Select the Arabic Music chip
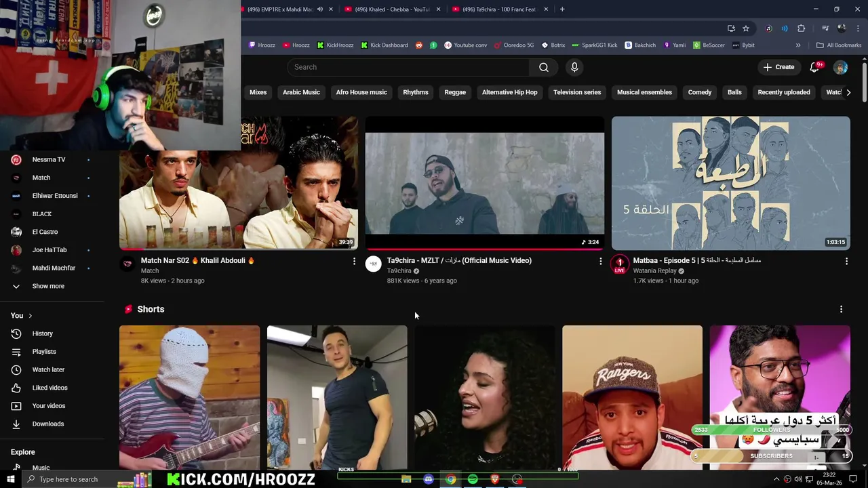868x488 pixels. [x=301, y=92]
